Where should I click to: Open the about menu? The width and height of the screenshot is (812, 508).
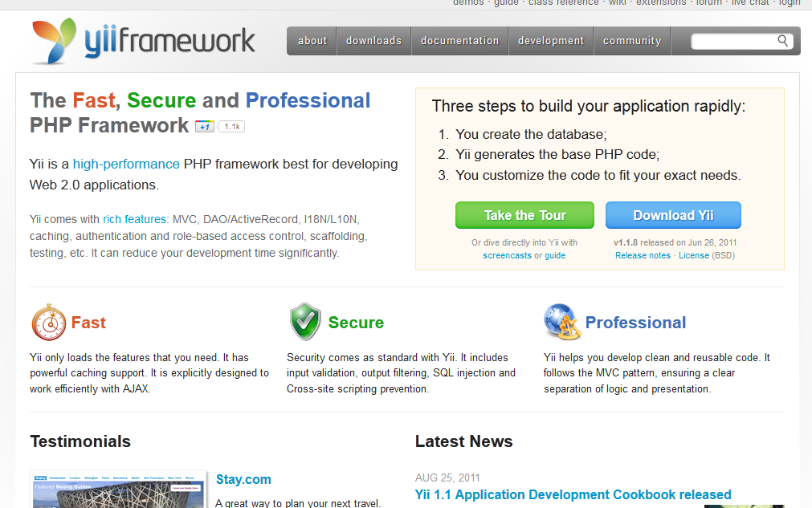(x=312, y=41)
